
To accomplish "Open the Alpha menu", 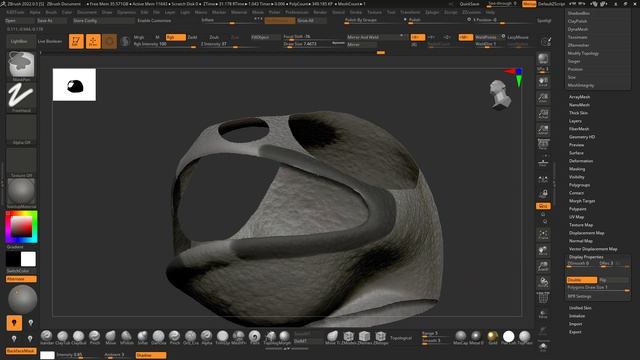I will click(x=35, y=12).
